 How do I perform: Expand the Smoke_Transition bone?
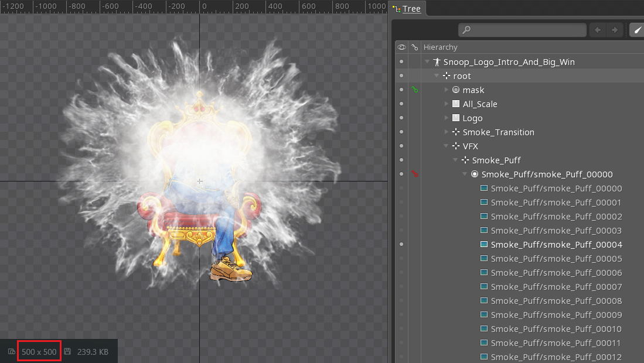(447, 132)
